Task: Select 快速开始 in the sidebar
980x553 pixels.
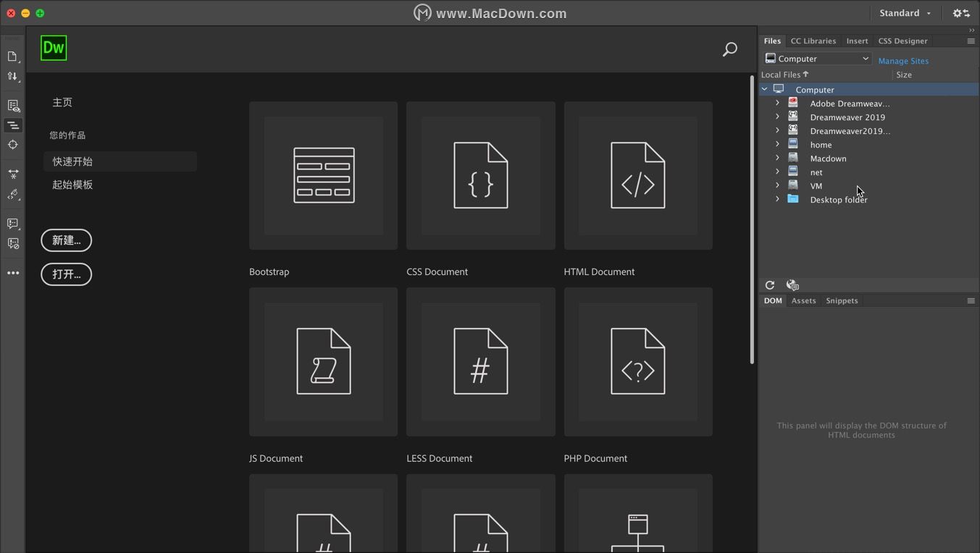Action: [120, 161]
